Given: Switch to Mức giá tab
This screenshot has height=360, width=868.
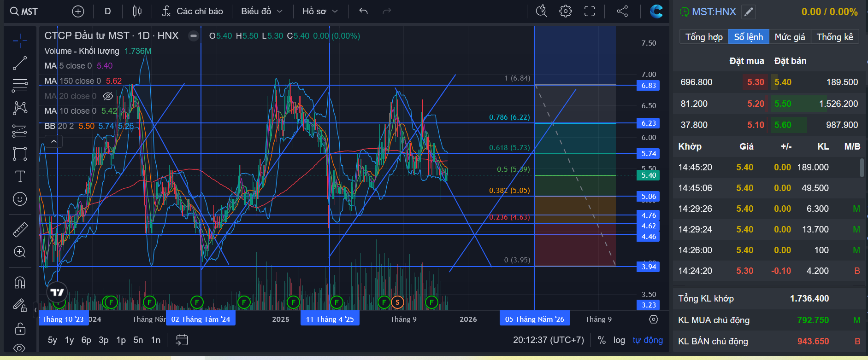Looking at the screenshot, I should 790,37.
